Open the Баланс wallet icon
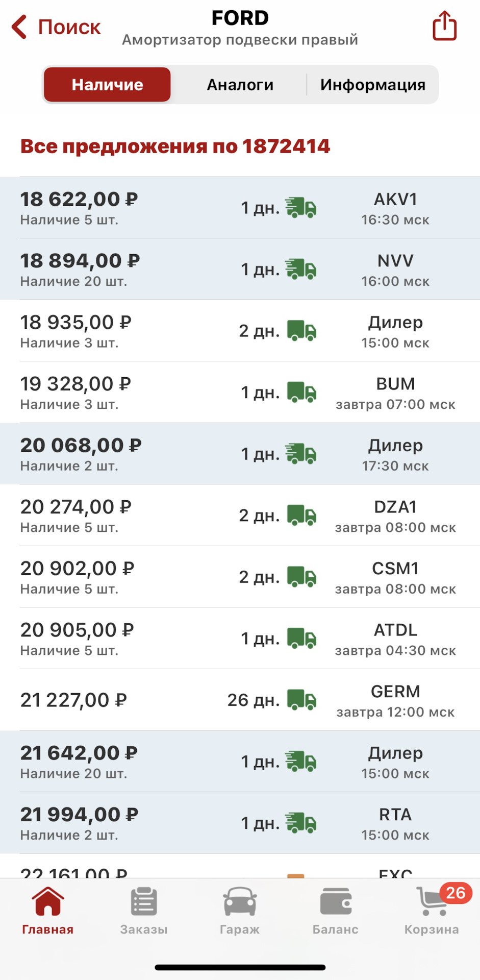The image size is (480, 980). coord(336,902)
